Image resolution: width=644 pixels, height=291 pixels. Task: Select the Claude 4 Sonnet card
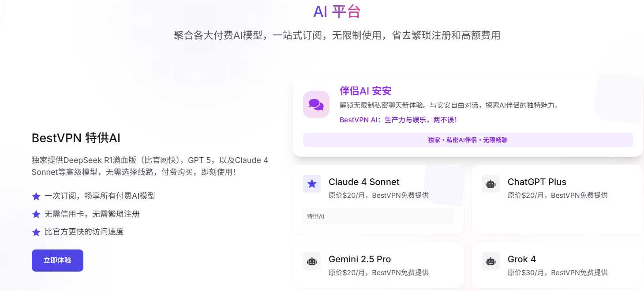pyautogui.click(x=378, y=199)
